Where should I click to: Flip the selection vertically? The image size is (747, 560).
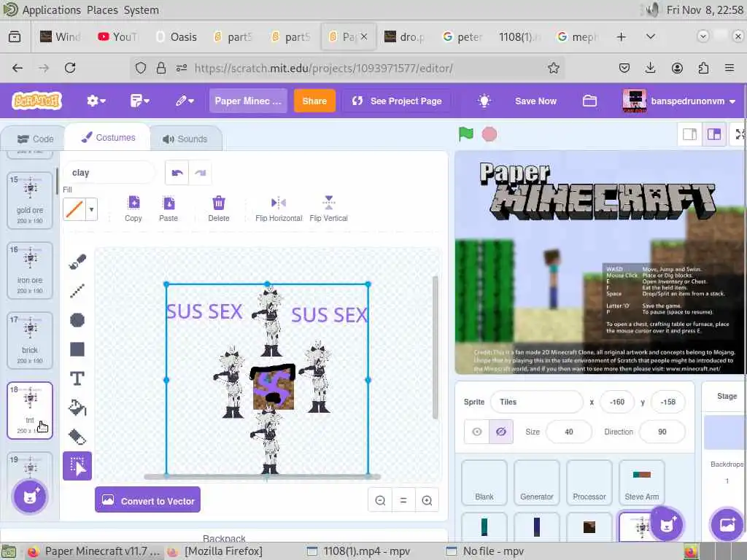pyautogui.click(x=329, y=209)
